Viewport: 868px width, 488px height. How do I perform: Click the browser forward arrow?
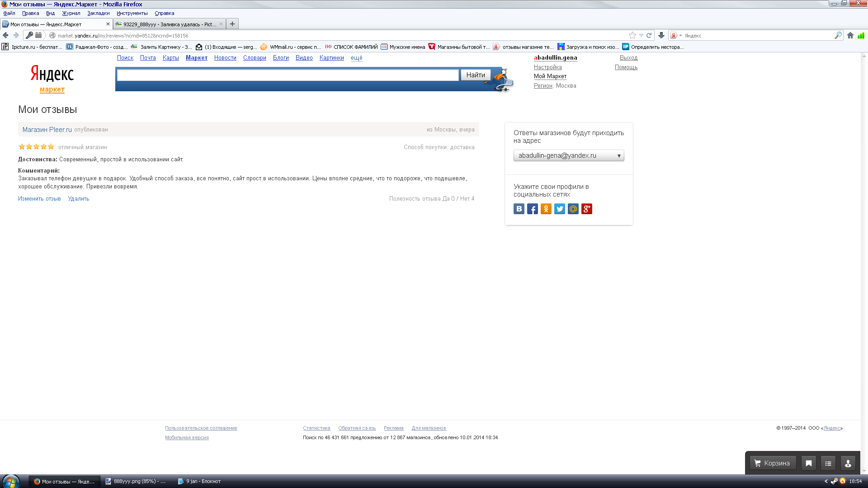(x=16, y=35)
